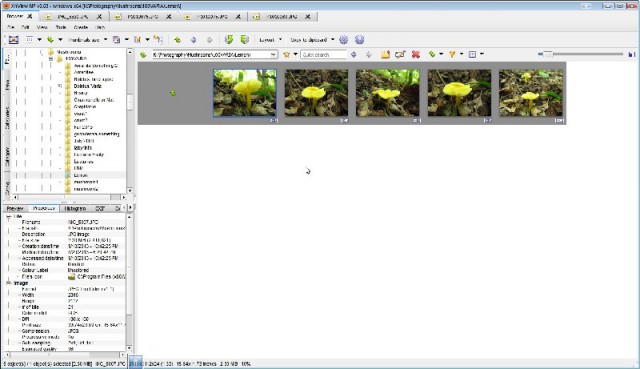The width and height of the screenshot is (640, 369).
Task: Select the first yellow mushroom thumbnail
Action: click(x=244, y=93)
